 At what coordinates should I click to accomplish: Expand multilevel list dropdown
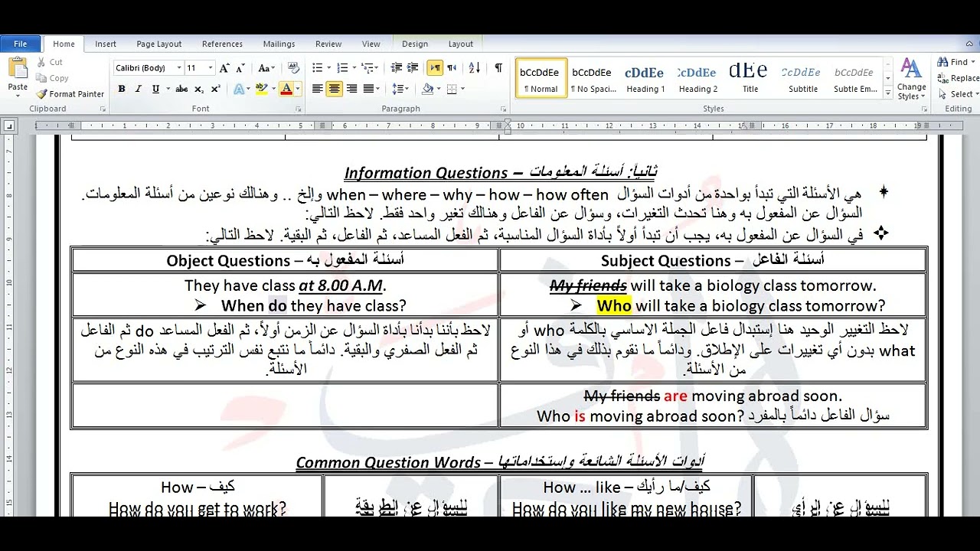point(377,68)
